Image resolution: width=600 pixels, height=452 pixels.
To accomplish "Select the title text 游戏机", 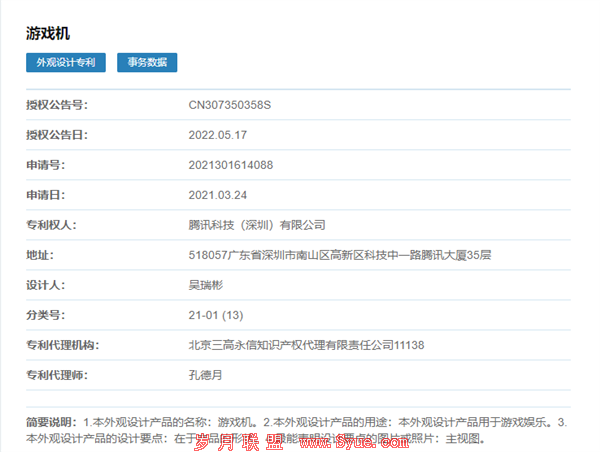I will click(48, 33).
